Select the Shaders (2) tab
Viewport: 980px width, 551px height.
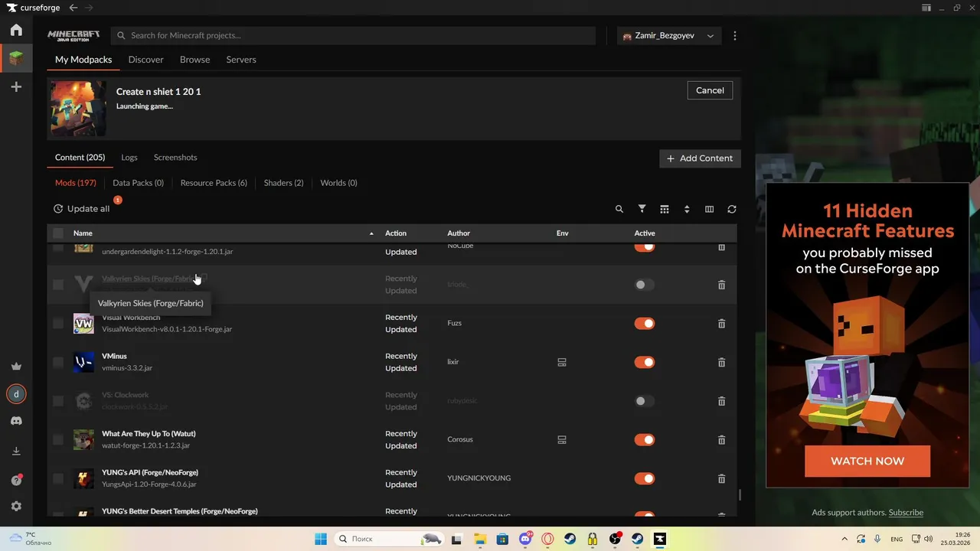pyautogui.click(x=283, y=183)
